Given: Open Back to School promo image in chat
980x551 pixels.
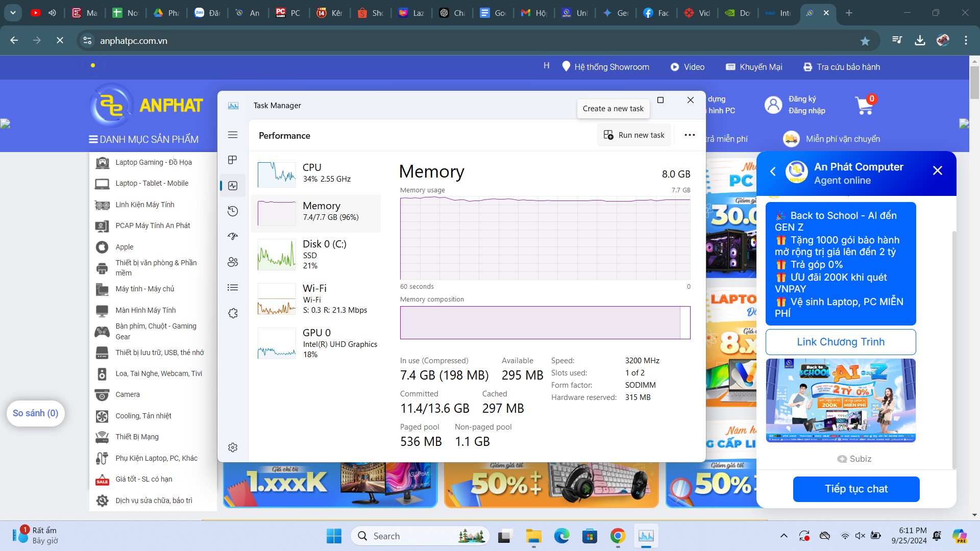Looking at the screenshot, I should (x=841, y=400).
